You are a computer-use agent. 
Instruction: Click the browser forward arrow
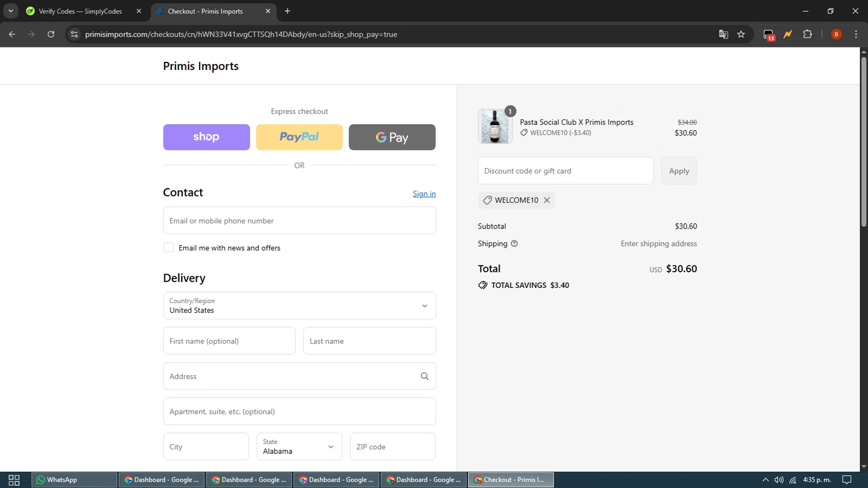click(31, 34)
